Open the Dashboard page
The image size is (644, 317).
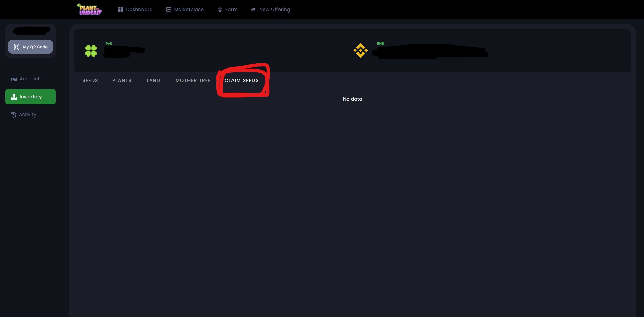pos(135,9)
